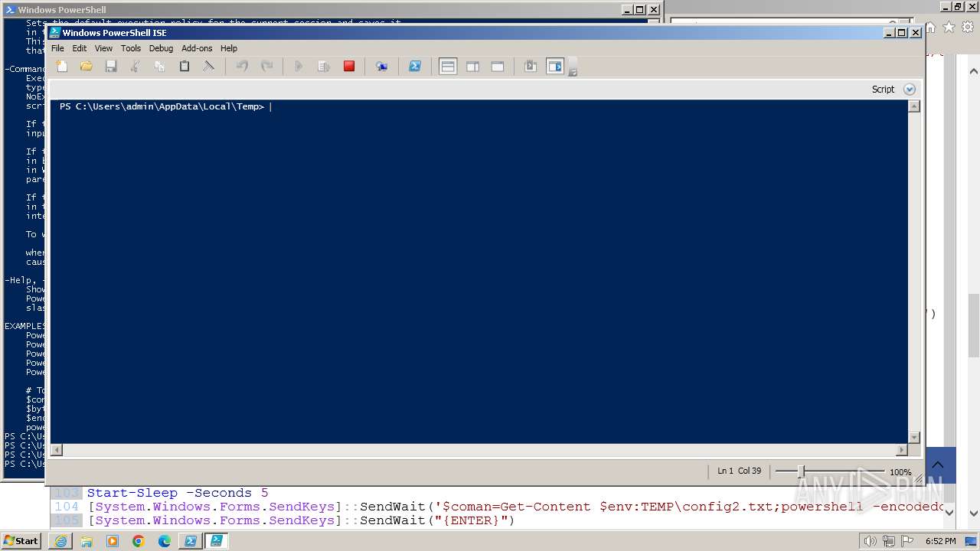Create a new script with the New icon

click(x=62, y=67)
